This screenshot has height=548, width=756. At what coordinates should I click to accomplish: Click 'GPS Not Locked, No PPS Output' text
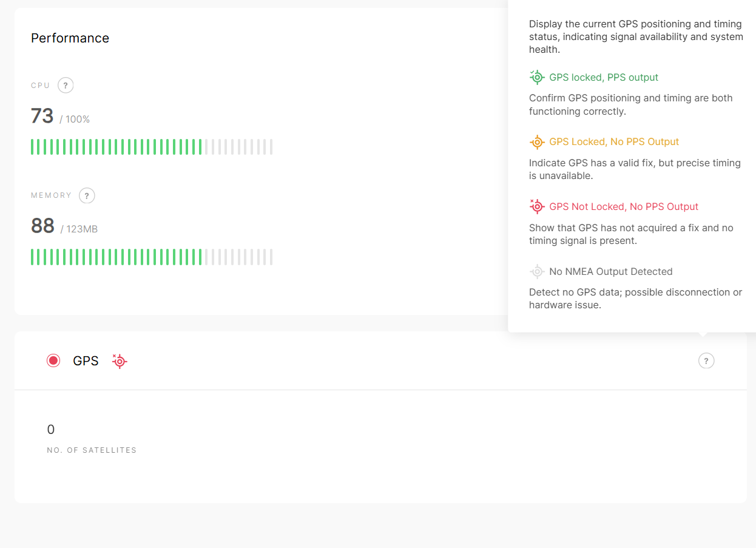click(x=624, y=206)
